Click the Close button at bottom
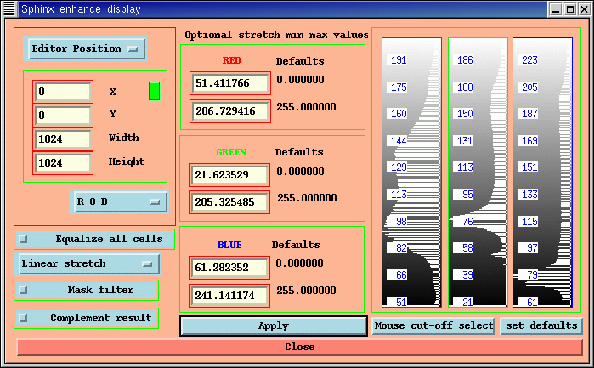594x368 pixels. (x=299, y=347)
